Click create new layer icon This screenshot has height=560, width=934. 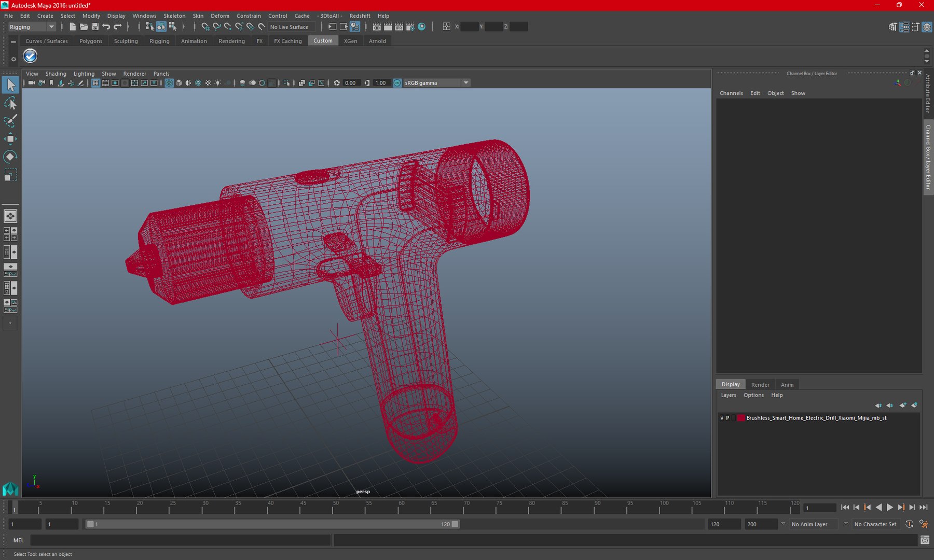tap(903, 405)
